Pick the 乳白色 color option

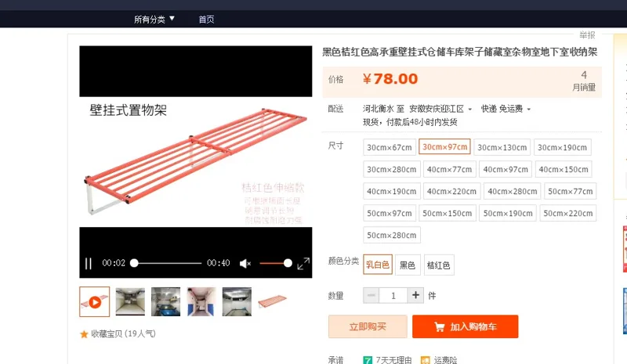(x=378, y=265)
